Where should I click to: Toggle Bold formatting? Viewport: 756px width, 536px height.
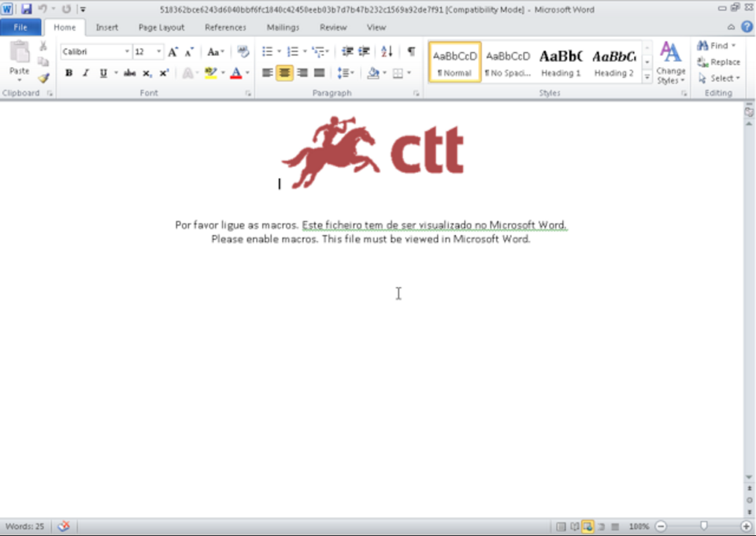coord(69,73)
